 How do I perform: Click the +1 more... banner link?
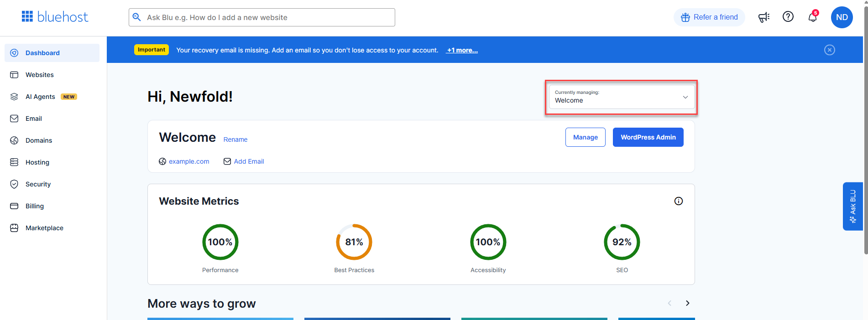point(462,50)
